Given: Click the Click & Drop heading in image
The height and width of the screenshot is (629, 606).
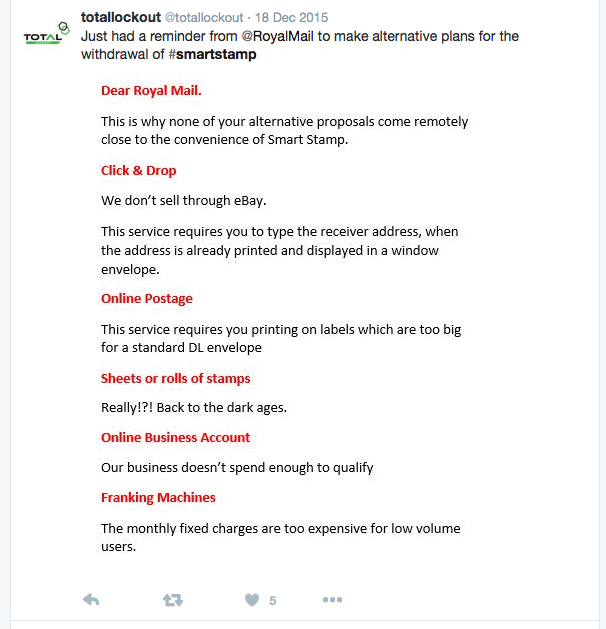Looking at the screenshot, I should (x=138, y=170).
